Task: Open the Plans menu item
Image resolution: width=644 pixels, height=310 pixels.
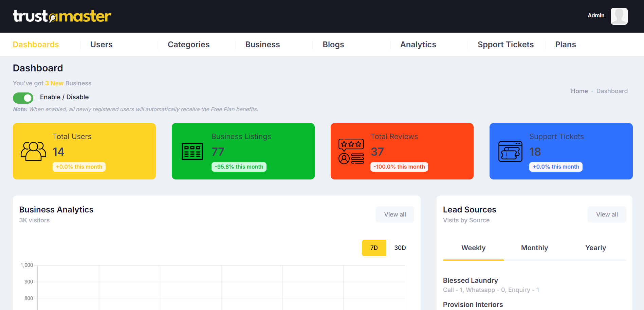Action: click(565, 45)
